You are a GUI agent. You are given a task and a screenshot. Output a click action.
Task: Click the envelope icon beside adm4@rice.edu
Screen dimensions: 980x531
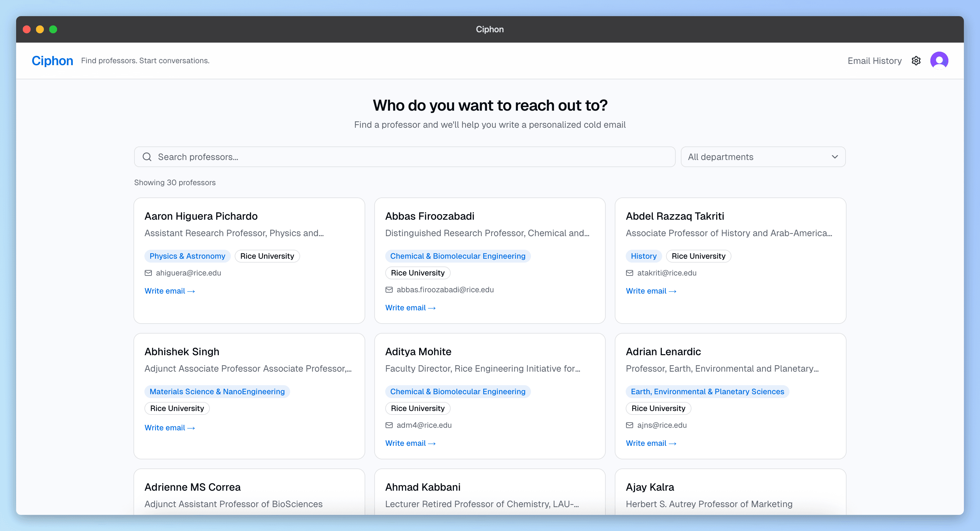coord(389,425)
